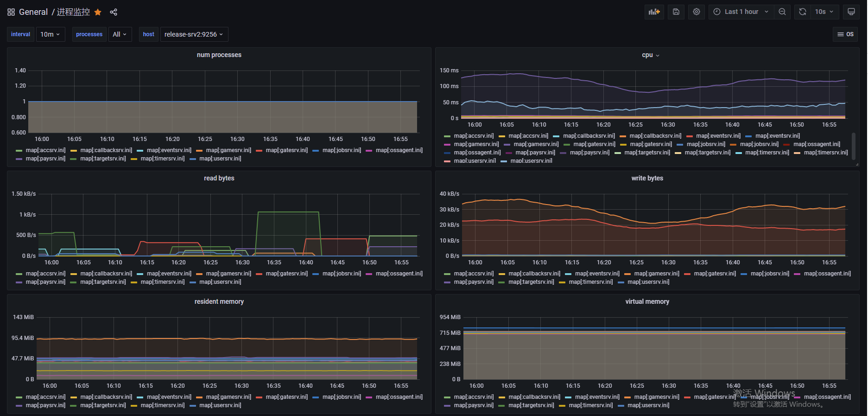
Task: Cycle view mode with the monitor icon
Action: tap(851, 12)
